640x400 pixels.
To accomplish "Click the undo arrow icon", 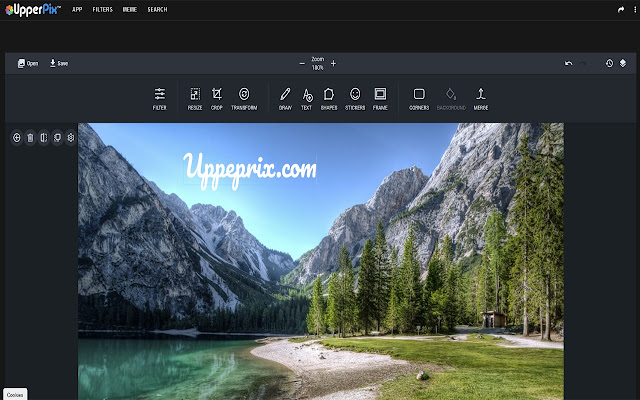I will (568, 63).
